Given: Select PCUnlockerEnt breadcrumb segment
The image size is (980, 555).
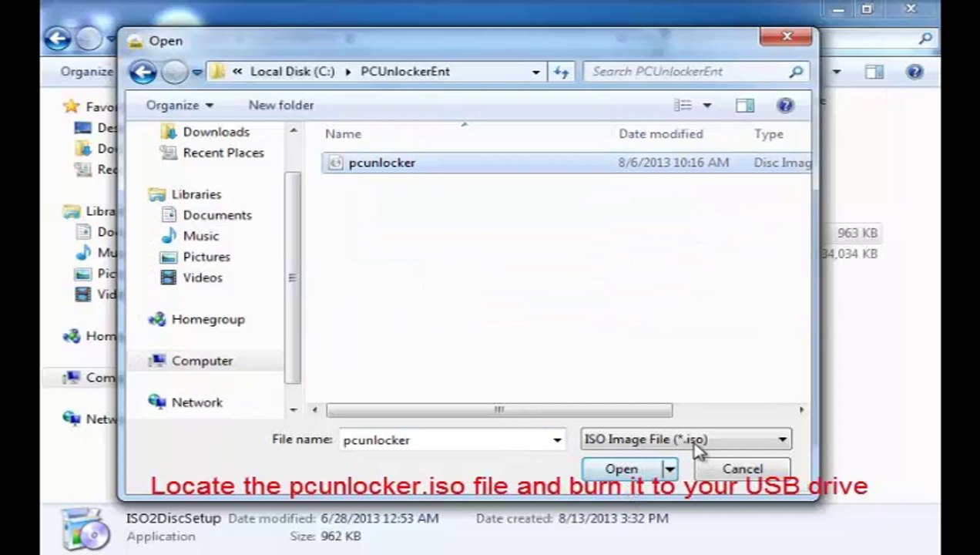Looking at the screenshot, I should pyautogui.click(x=405, y=72).
